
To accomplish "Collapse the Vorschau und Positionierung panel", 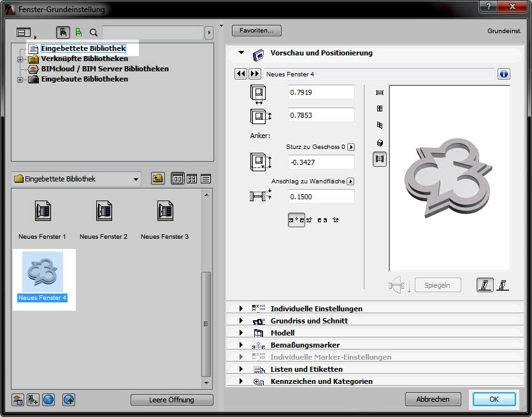I will (x=241, y=53).
